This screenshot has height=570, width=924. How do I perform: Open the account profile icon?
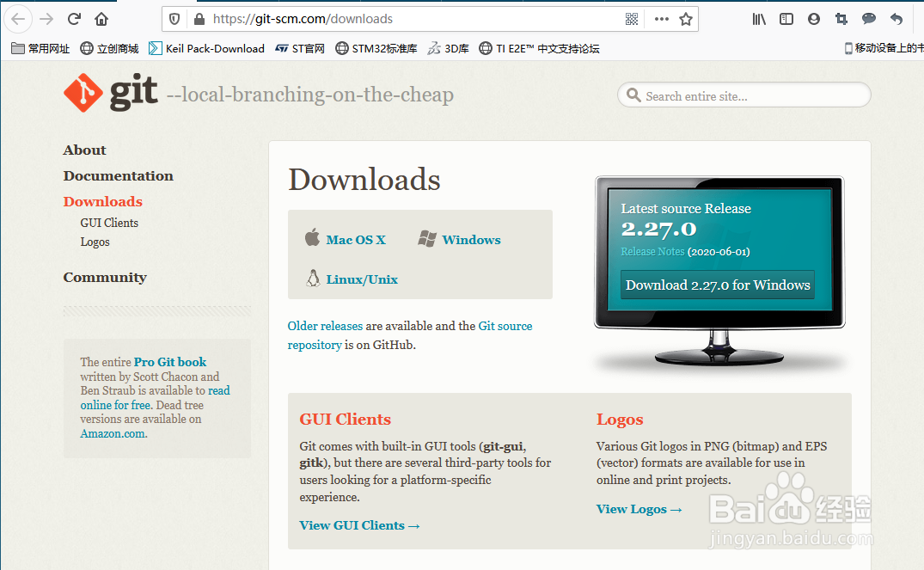tap(814, 19)
